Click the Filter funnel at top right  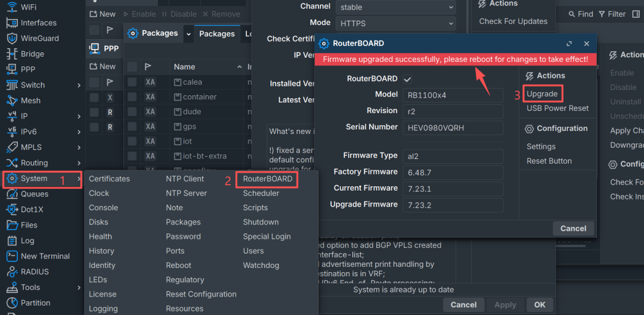pyautogui.click(x=602, y=14)
